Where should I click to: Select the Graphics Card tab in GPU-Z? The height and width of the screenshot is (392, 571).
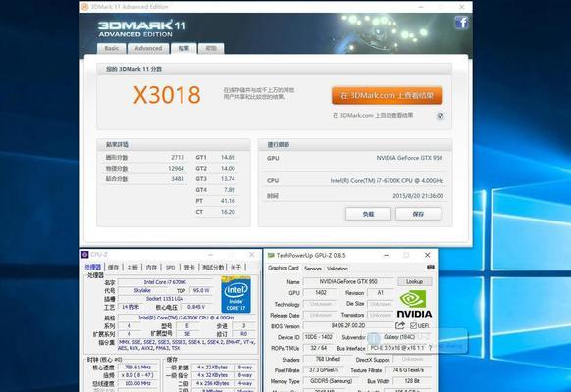[x=284, y=268]
